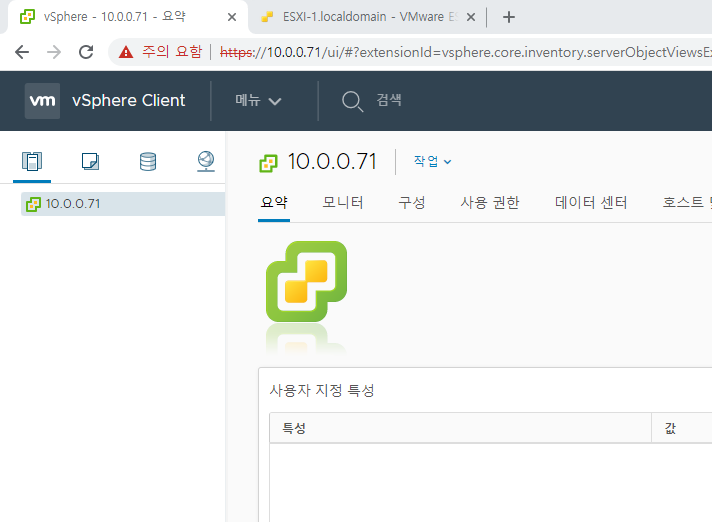Select the 모니터 tab
712x522 pixels.
(x=343, y=202)
